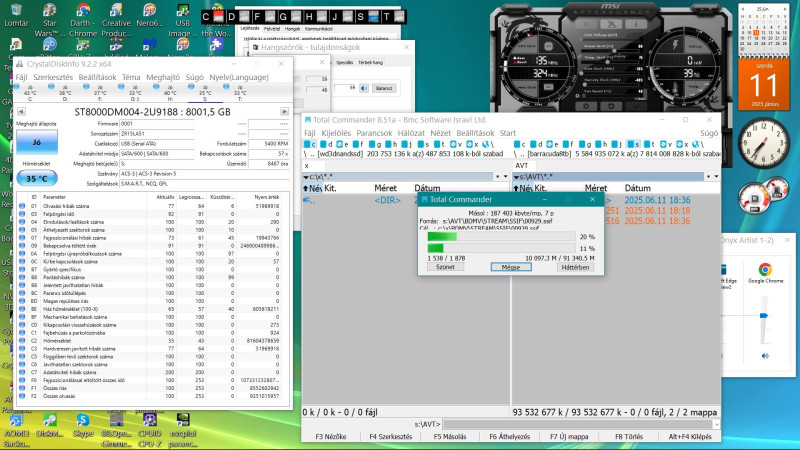Sort the right panel by the Dátum column
Image resolution: width=800 pixels, height=450 pixels.
point(638,188)
